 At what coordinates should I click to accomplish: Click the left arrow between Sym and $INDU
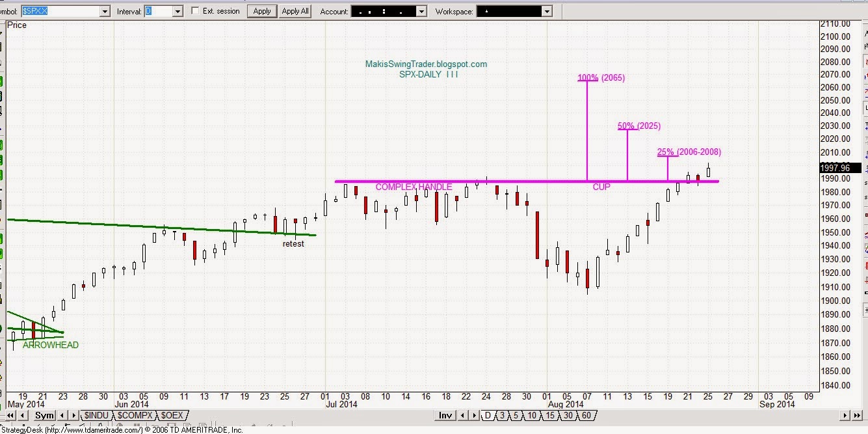62,415
